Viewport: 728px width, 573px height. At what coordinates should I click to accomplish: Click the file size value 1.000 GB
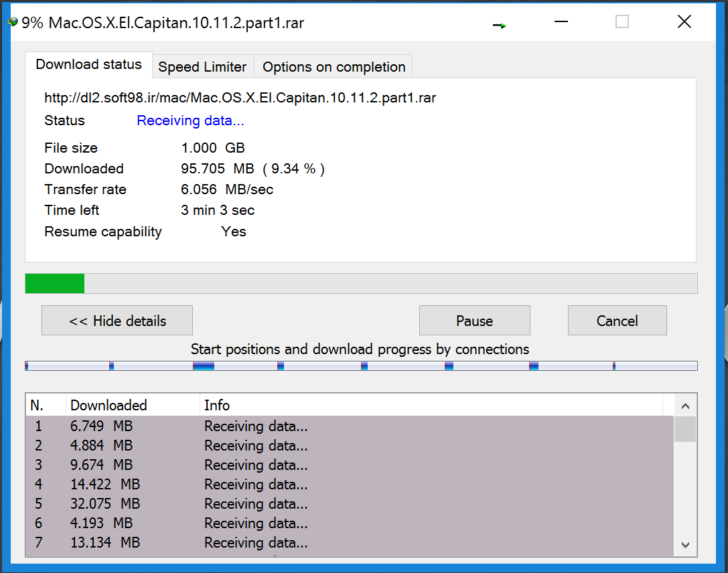click(x=213, y=148)
